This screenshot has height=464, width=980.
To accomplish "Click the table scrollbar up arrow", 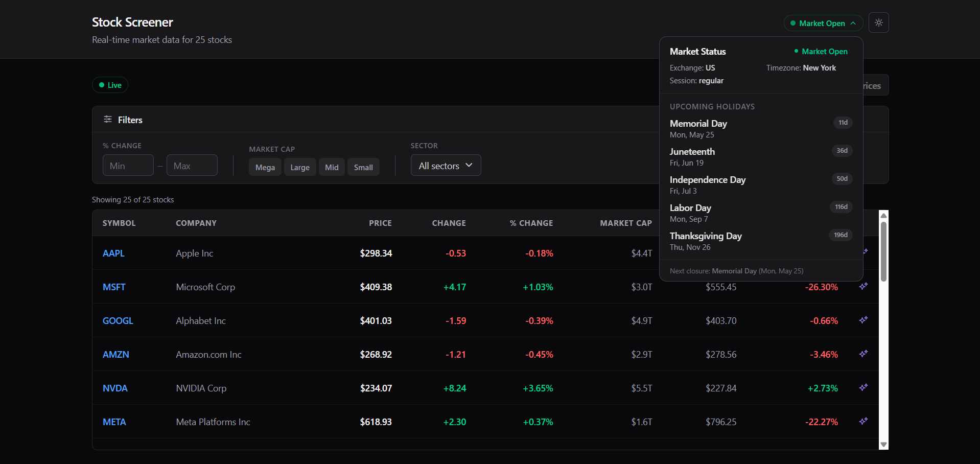I will pos(883,215).
